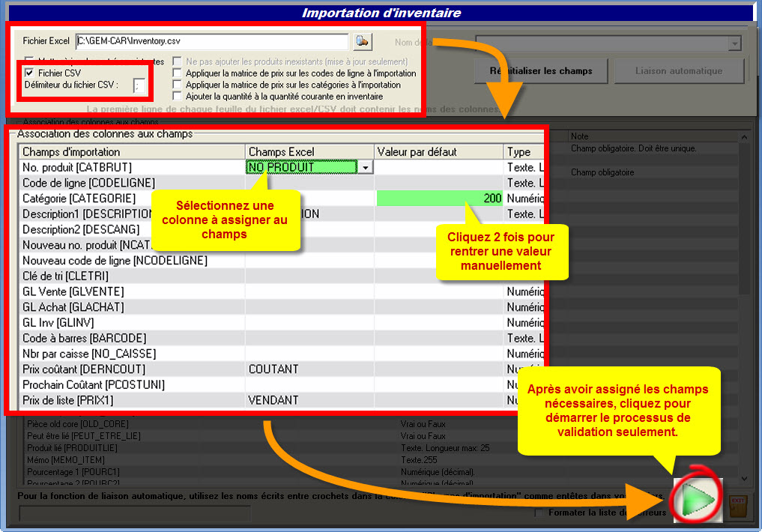The image size is (762, 532).
Task: Toggle the Formater la liste d'erreurs checkbox
Action: pyautogui.click(x=539, y=513)
